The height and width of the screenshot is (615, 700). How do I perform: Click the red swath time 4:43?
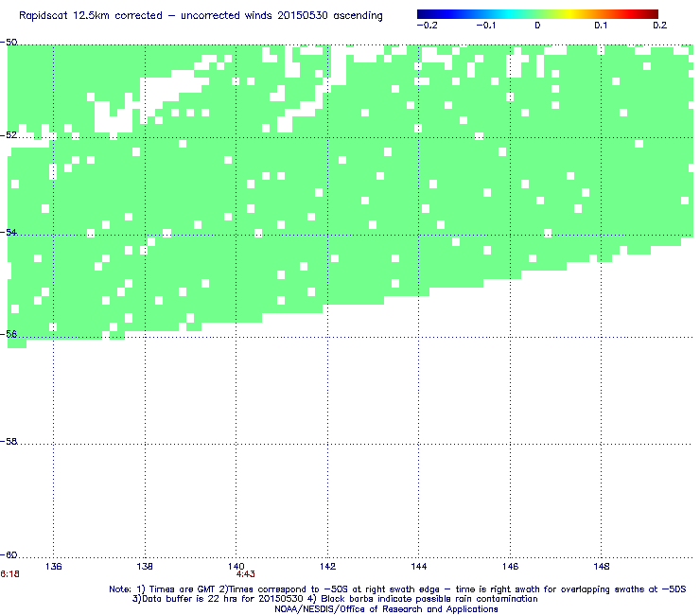click(x=246, y=574)
